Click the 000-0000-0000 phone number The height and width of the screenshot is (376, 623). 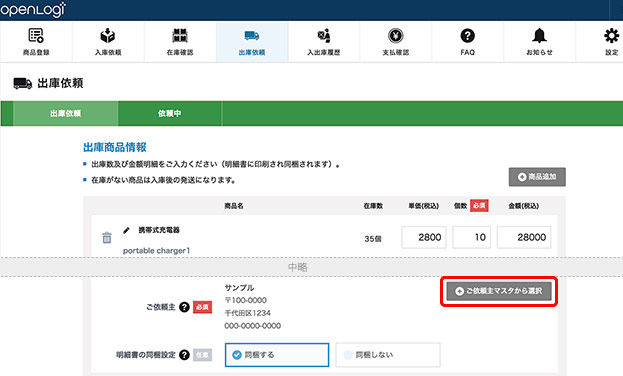tap(253, 326)
